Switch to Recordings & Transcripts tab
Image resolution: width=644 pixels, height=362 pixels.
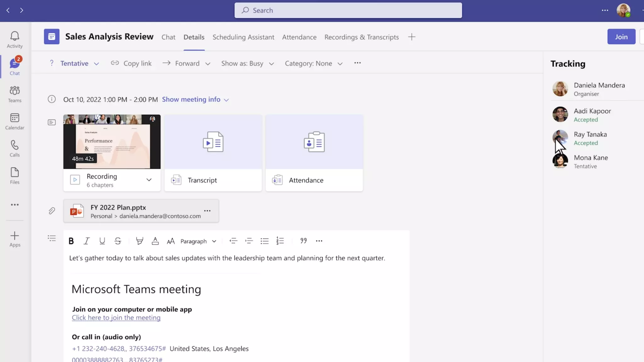[x=361, y=37]
